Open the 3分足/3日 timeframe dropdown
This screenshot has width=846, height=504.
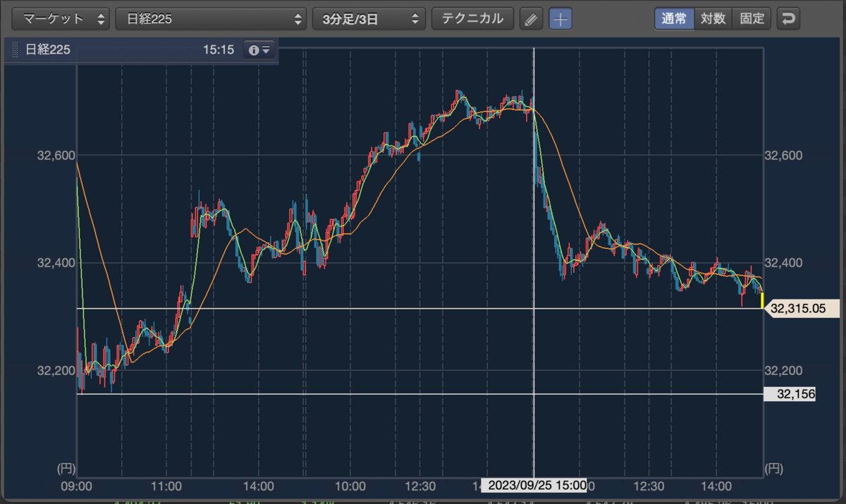[x=369, y=19]
